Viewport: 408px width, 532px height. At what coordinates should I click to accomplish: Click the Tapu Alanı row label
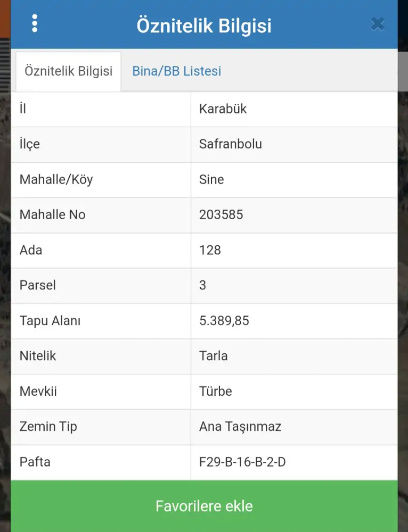[50, 321]
